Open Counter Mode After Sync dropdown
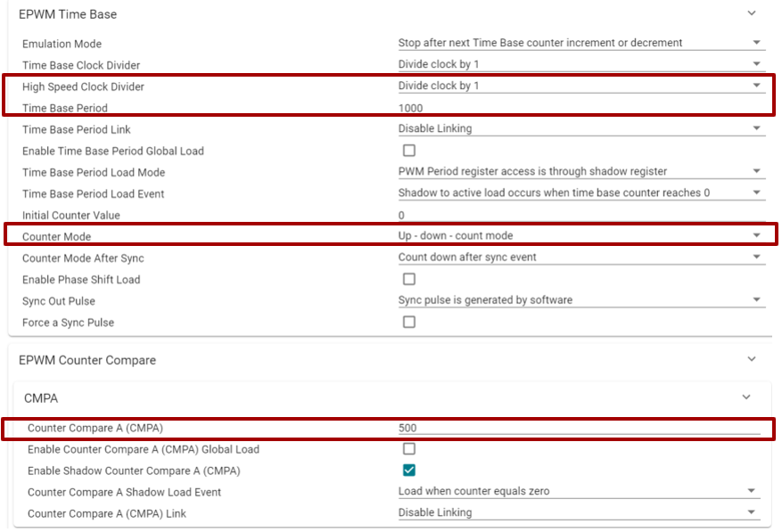782x532 pixels. click(x=580, y=258)
